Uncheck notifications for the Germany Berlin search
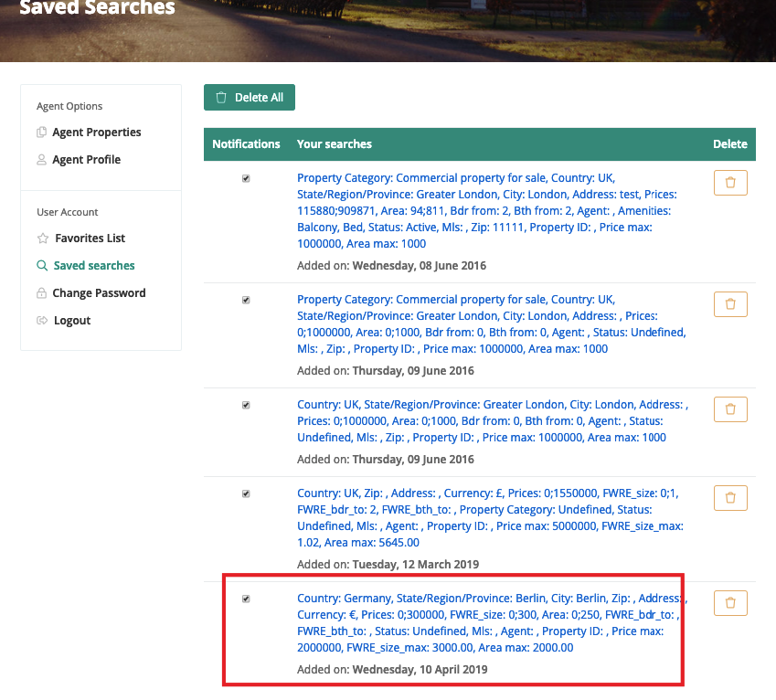 [x=246, y=599]
